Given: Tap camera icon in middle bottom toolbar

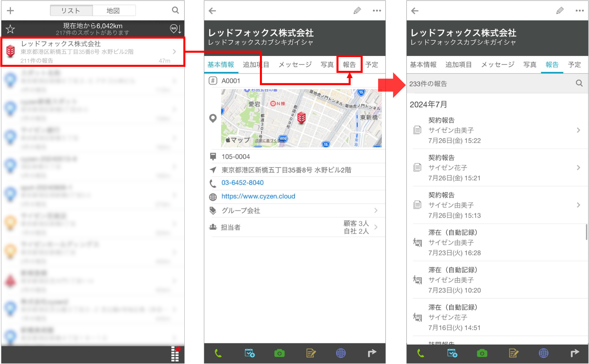Looking at the screenshot, I should pos(279,353).
